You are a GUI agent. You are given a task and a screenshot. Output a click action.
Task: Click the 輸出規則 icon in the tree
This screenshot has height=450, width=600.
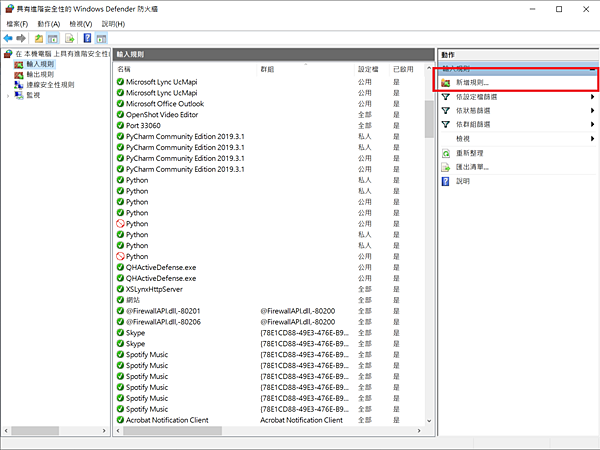[19, 75]
